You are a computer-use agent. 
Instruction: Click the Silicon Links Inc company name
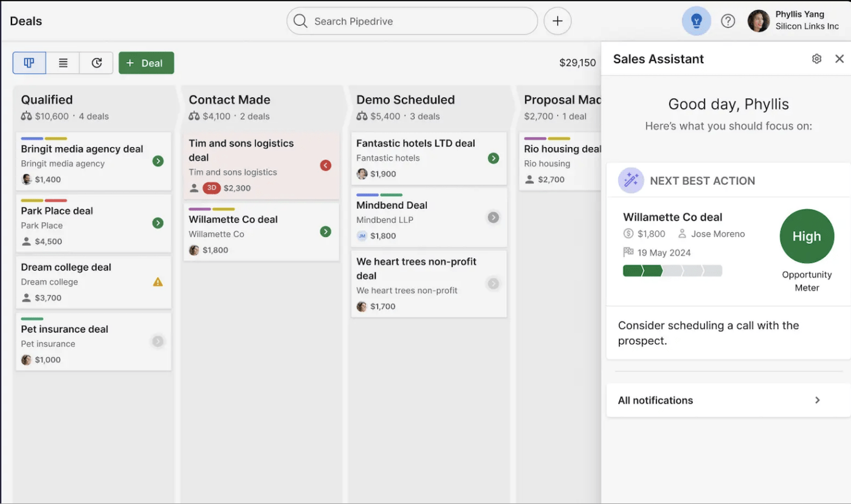(x=807, y=27)
